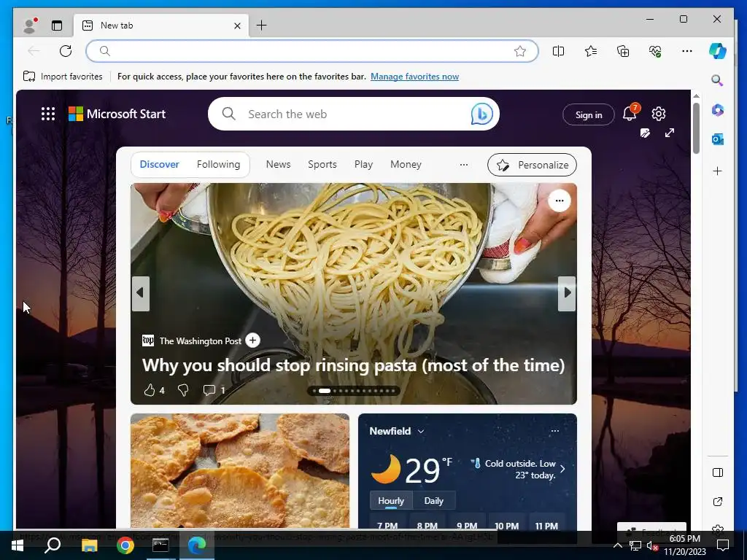Follow The Washington Post plus button
The width and height of the screenshot is (747, 560).
252,341
